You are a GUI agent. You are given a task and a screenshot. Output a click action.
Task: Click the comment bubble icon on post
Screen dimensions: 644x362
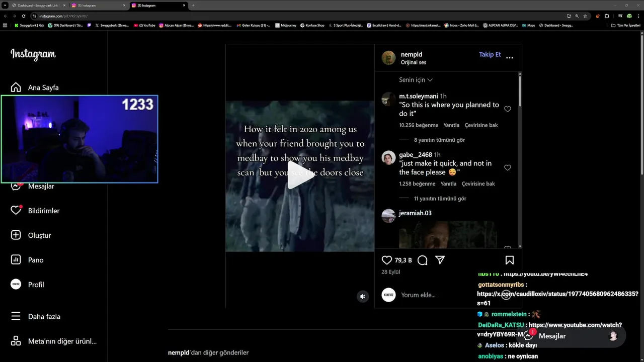423,260
